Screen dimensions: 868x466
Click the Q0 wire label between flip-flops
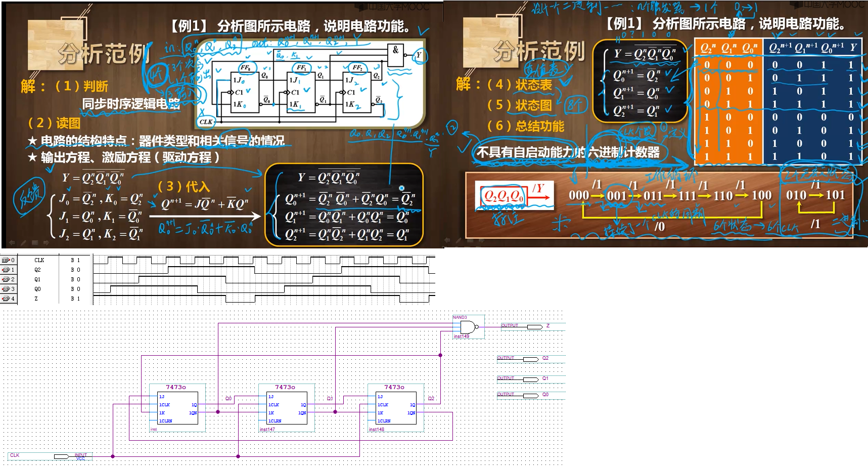pyautogui.click(x=229, y=399)
